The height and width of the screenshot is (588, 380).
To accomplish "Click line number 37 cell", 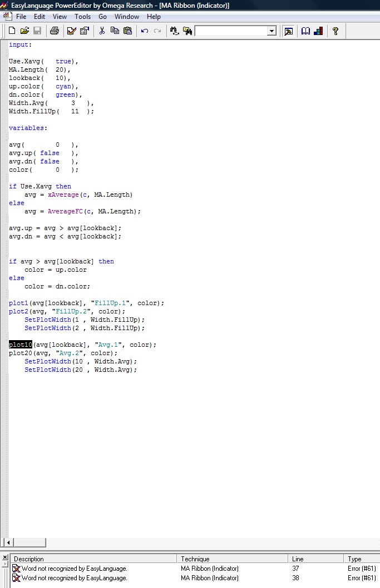I will (x=295, y=569).
